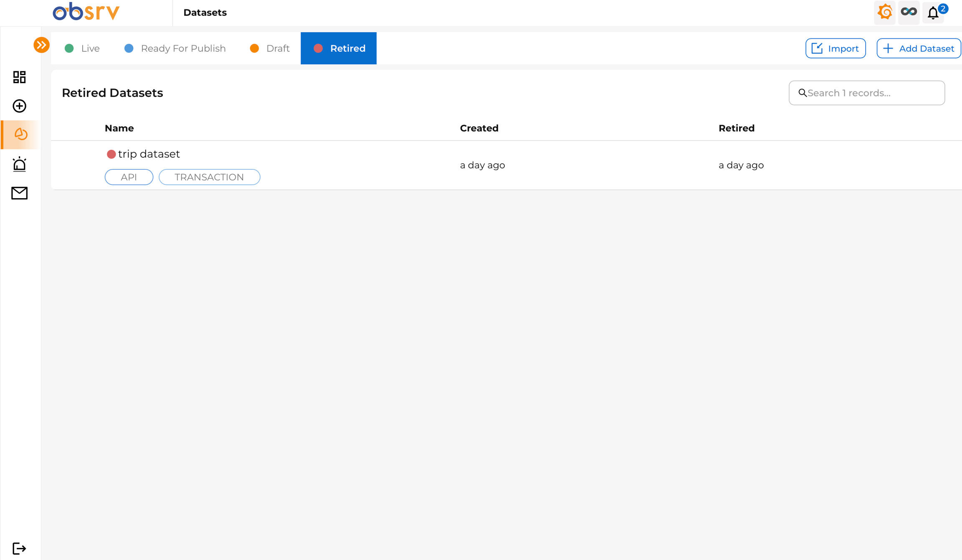
Task: Switch to the Live tab
Action: [82, 48]
